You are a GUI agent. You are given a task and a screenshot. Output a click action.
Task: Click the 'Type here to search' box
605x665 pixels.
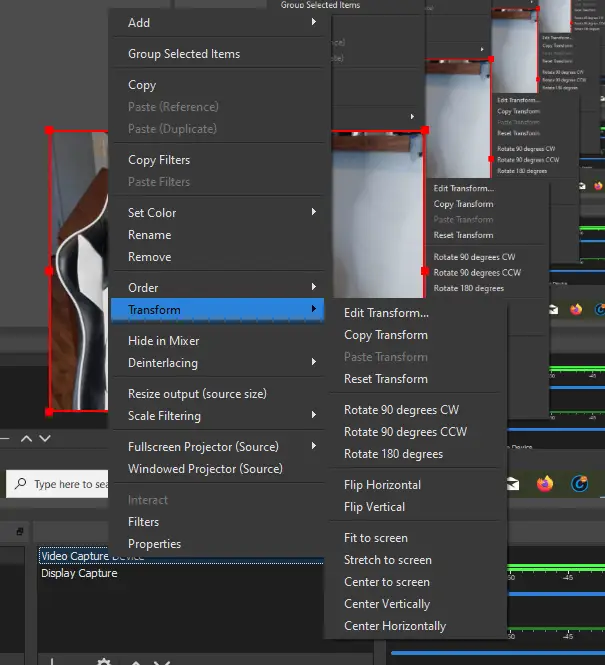57,484
